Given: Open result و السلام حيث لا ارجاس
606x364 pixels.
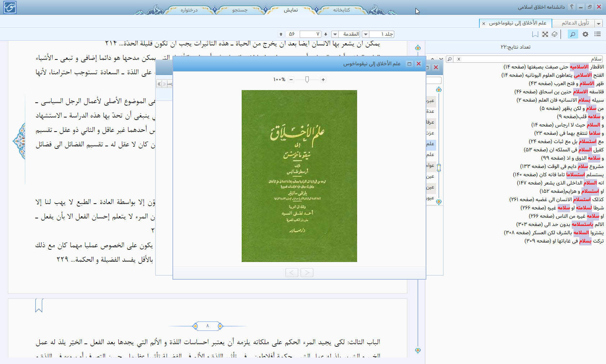Looking at the screenshot, I should coord(567,125).
